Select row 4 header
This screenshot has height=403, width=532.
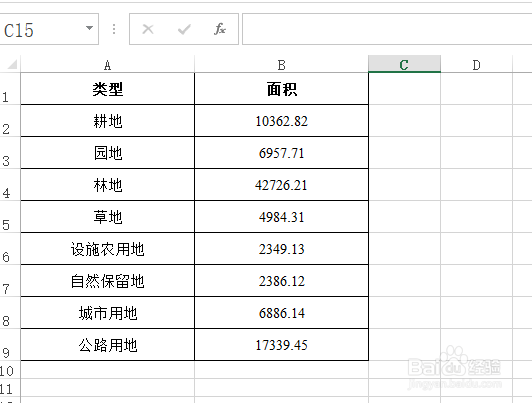[10, 185]
